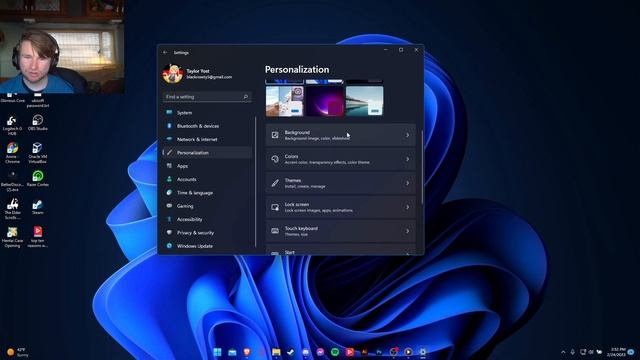Open Discord from the taskbar
640x360 pixels.
[306, 352]
